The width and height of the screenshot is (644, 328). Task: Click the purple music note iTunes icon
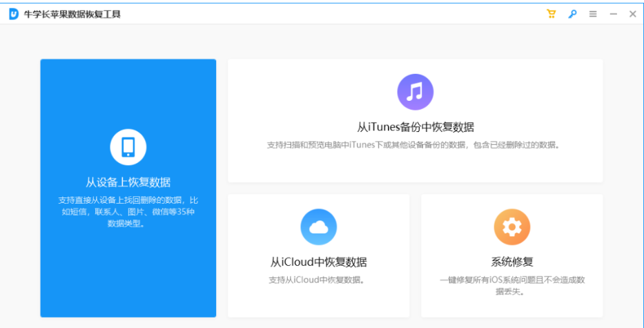click(x=416, y=92)
